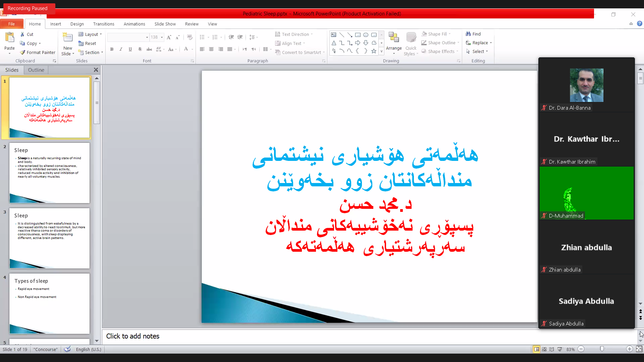Toggle Normal view button
The width and height of the screenshot is (644, 362).
[x=537, y=349]
